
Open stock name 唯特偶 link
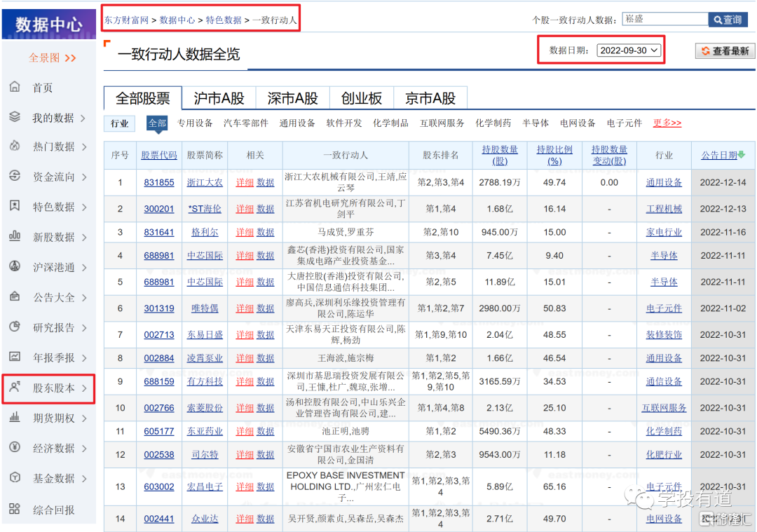pos(205,308)
